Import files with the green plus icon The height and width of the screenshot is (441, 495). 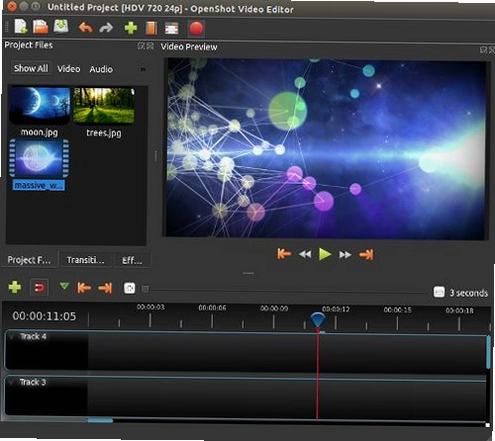tap(131, 28)
